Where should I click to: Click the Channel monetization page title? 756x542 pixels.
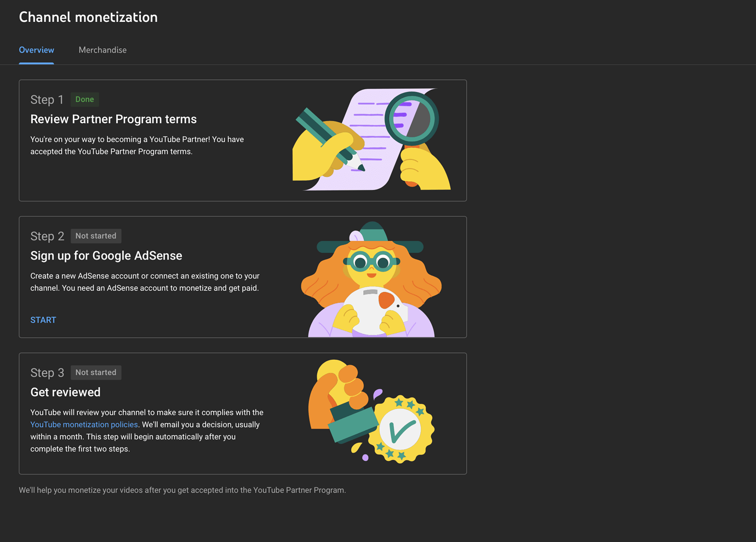coord(88,17)
